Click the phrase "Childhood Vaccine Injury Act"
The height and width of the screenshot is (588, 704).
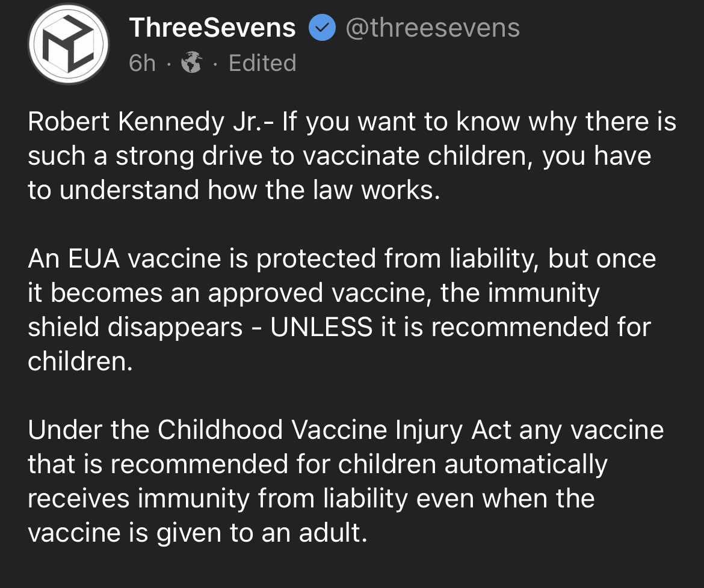coord(334,430)
